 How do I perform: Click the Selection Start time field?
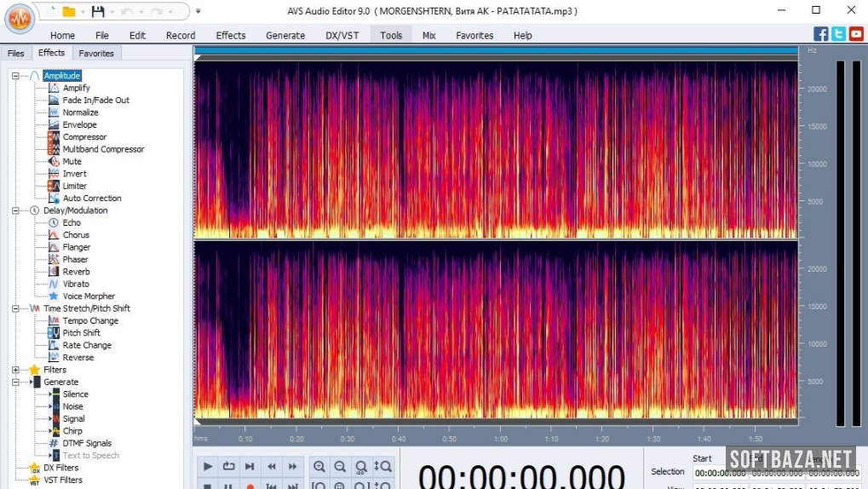tap(719, 473)
